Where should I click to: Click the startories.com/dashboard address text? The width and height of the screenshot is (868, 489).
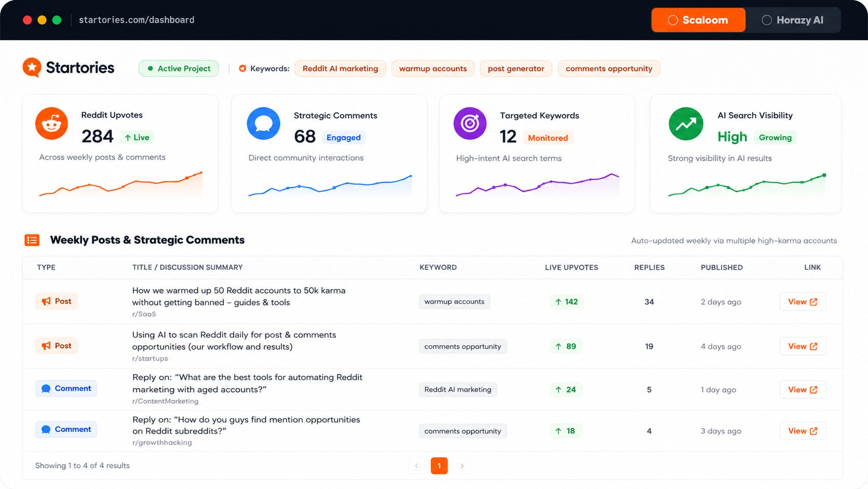pos(137,20)
